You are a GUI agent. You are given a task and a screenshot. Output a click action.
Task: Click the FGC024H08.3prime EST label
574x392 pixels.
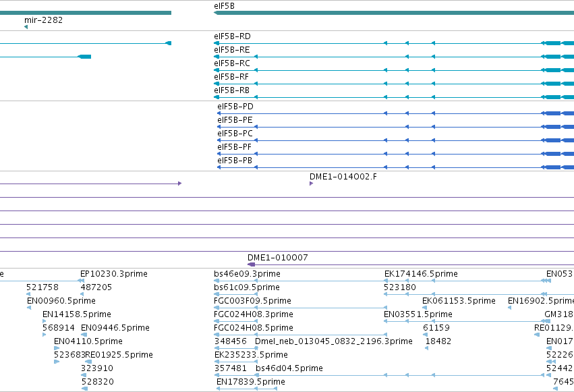point(254,314)
